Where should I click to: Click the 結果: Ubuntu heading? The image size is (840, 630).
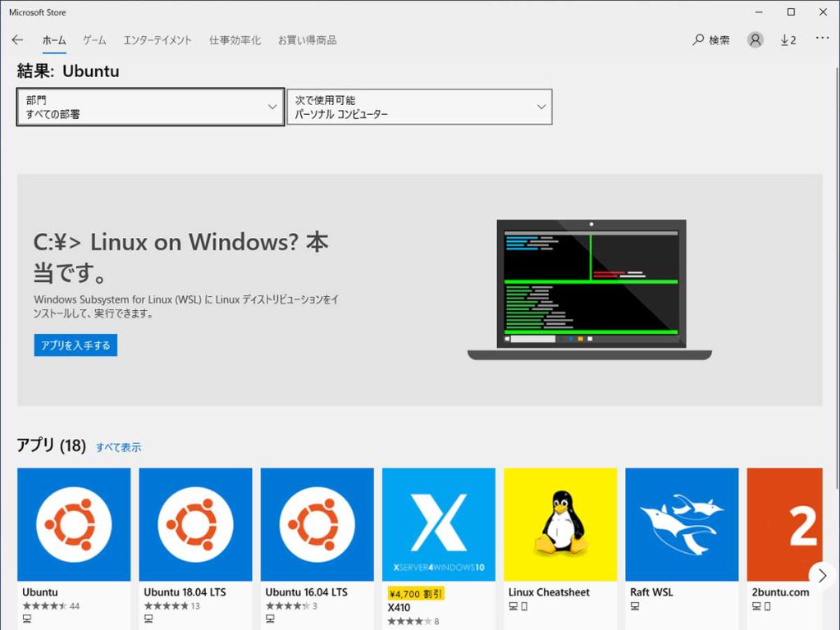[x=68, y=71]
